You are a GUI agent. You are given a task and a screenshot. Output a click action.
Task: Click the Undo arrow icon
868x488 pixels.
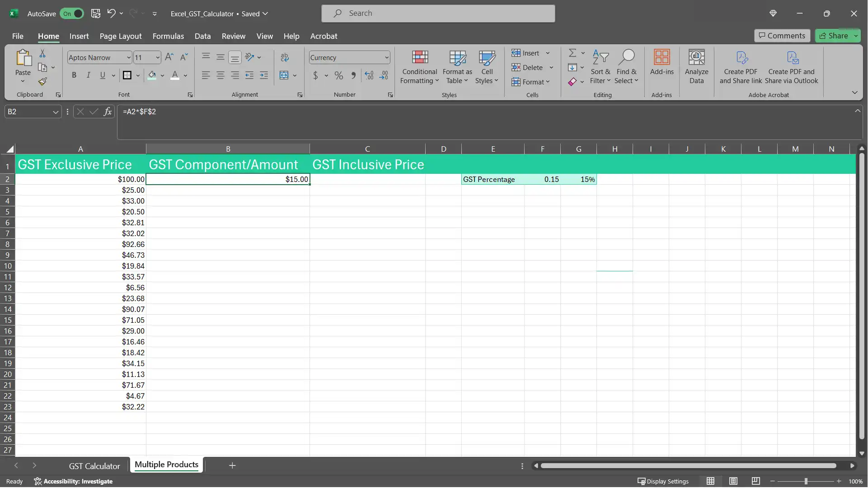[x=111, y=14]
